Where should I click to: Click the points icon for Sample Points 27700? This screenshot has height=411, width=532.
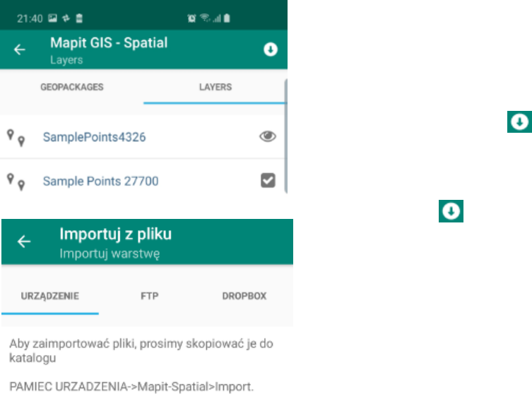pyautogui.click(x=16, y=181)
